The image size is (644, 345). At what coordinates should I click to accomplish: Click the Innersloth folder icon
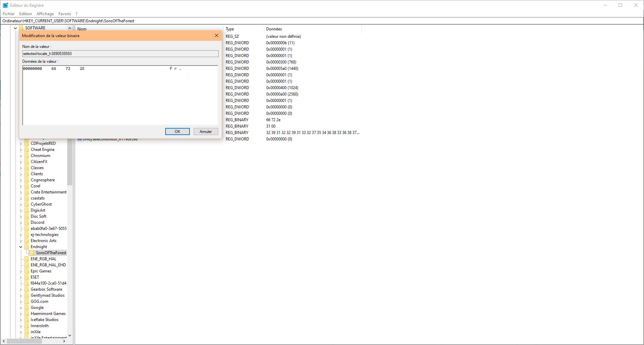click(27, 325)
